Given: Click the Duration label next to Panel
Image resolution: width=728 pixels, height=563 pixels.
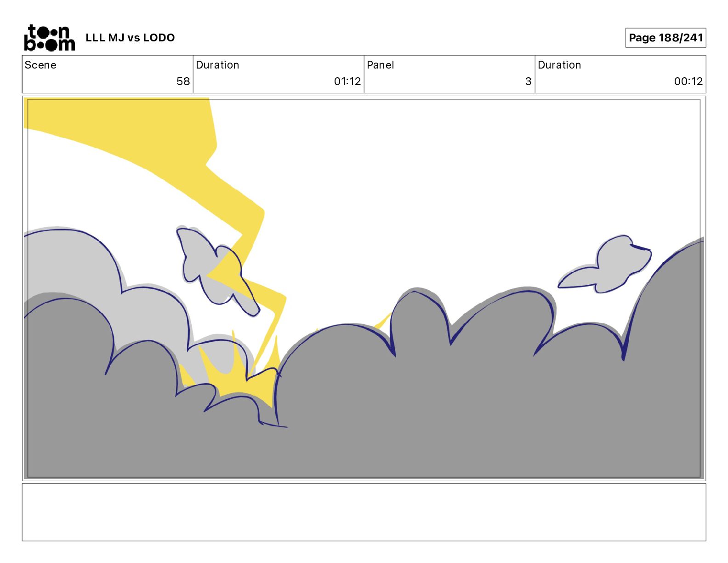Looking at the screenshot, I should 559,65.
